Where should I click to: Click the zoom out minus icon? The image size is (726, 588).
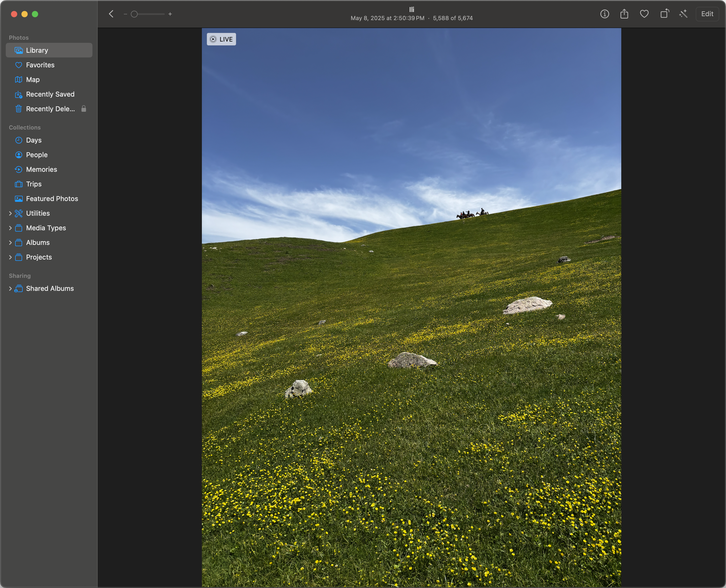pos(125,14)
